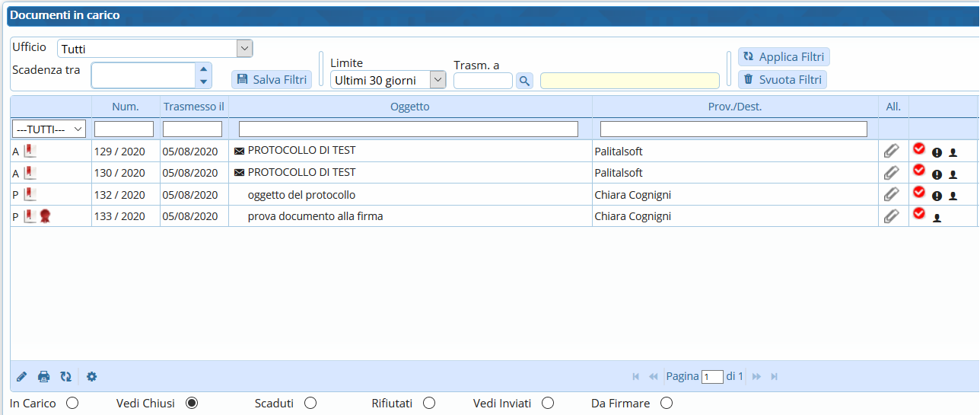Open the Ufficio dropdown showing Tutti
Viewport: 980px width, 415px height.
[x=154, y=49]
